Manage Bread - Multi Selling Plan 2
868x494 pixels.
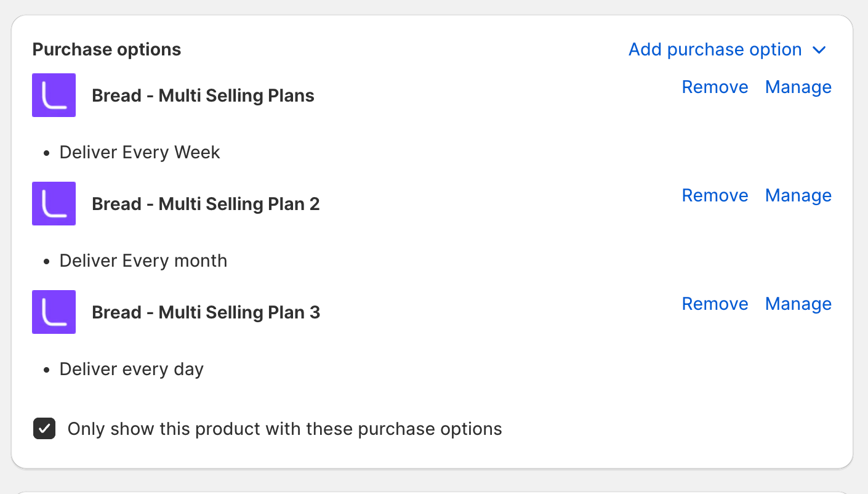[x=798, y=196]
